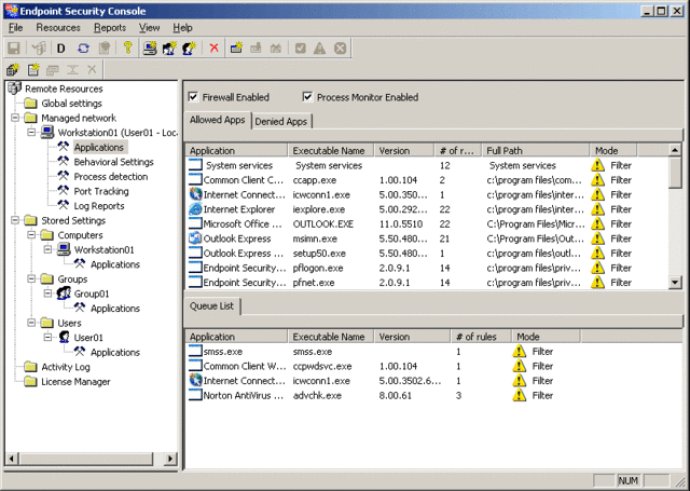Select Port Tracking in the tree

click(101, 191)
